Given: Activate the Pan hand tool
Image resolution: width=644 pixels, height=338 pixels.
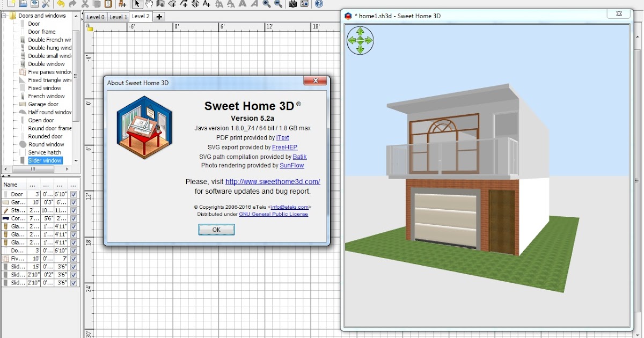Looking at the screenshot, I should (149, 4).
